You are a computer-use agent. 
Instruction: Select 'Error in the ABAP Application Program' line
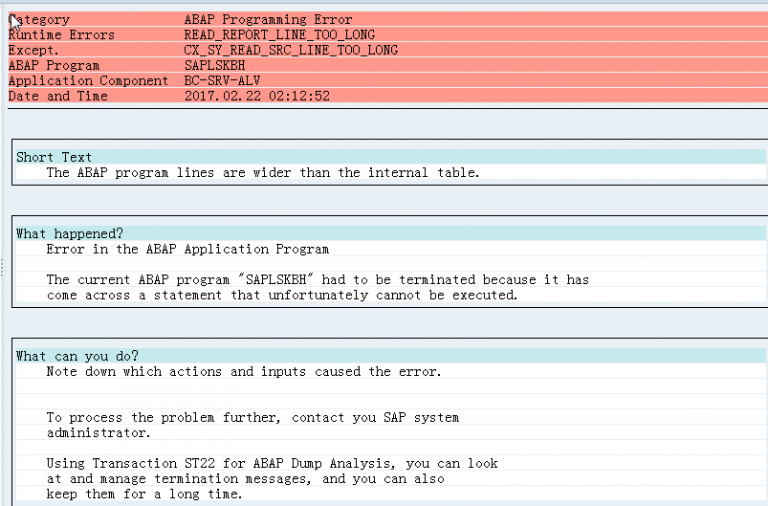click(x=188, y=249)
